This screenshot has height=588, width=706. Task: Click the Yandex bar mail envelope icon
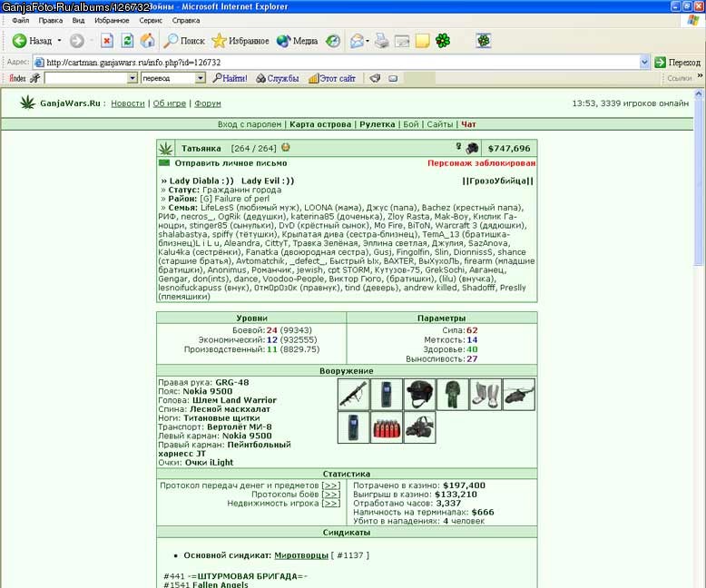coord(393,78)
